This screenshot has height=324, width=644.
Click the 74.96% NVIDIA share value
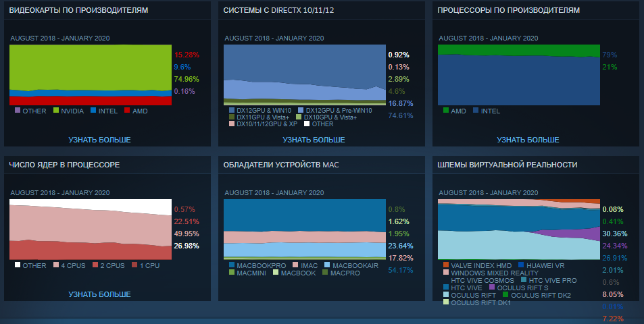pyautogui.click(x=187, y=79)
